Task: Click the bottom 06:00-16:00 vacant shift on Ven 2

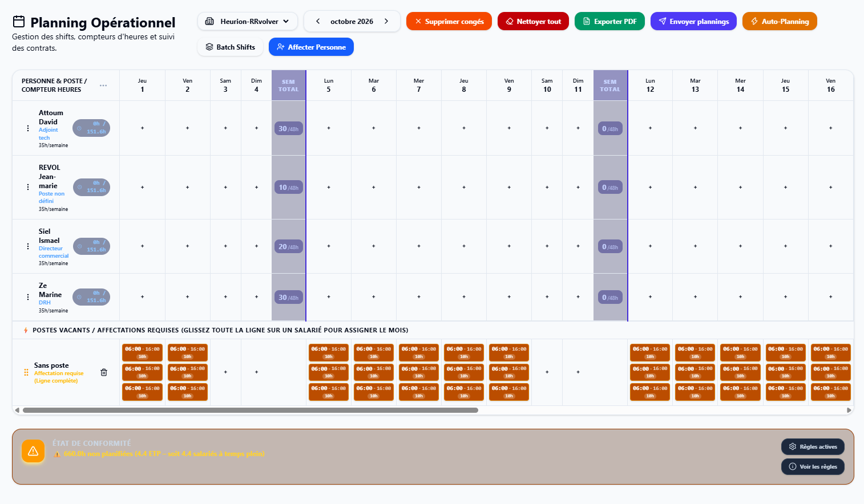Action: [188, 392]
